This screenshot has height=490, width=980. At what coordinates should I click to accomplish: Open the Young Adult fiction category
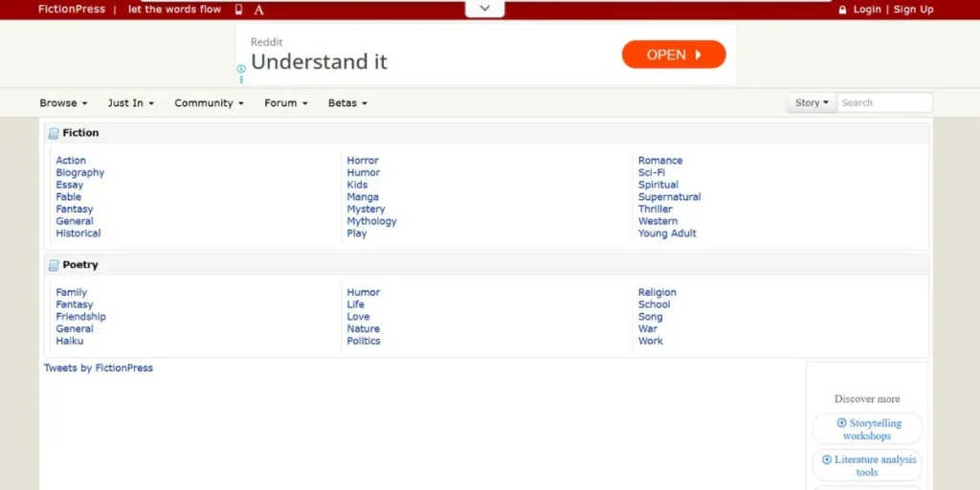(x=667, y=234)
